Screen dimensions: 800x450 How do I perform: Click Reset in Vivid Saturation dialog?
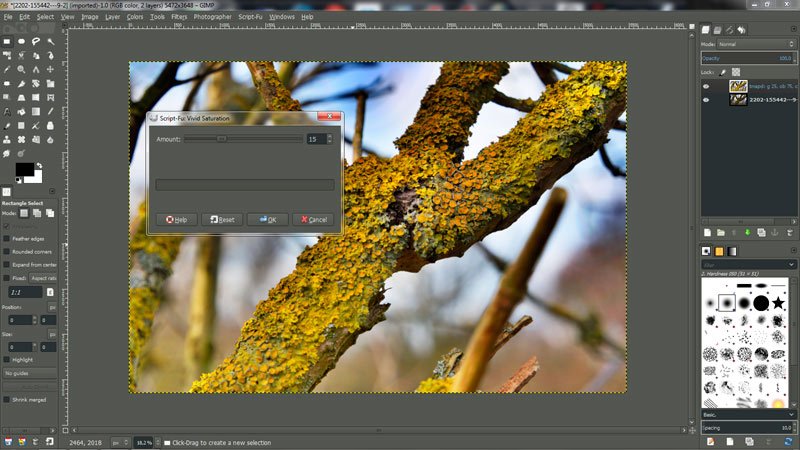click(222, 219)
